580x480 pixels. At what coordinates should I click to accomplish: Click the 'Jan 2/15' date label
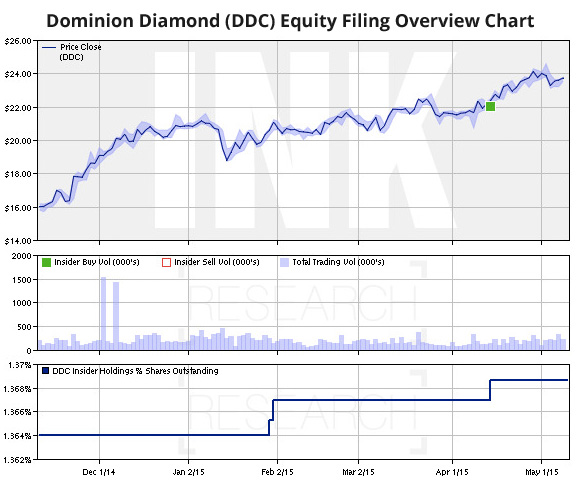pos(188,472)
